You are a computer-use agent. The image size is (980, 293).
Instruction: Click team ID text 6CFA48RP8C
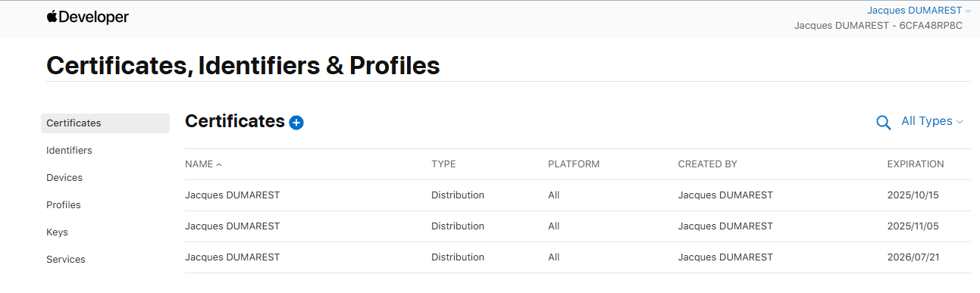(x=931, y=26)
